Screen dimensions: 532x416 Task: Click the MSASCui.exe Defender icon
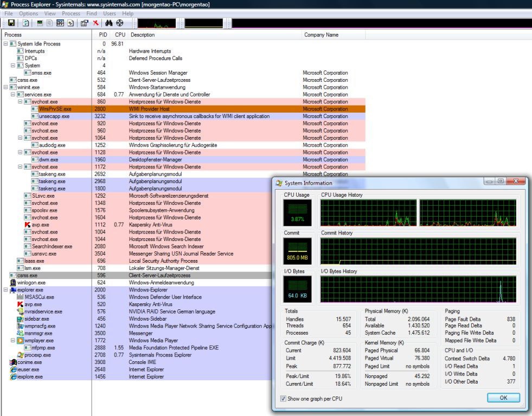21,297
